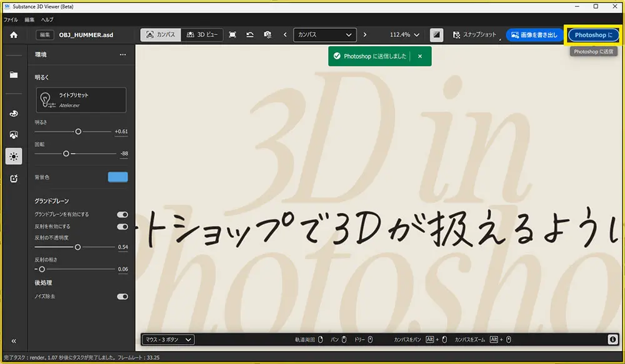
Task: Toggle グランドプレーンを有効にする switch
Action: point(122,215)
